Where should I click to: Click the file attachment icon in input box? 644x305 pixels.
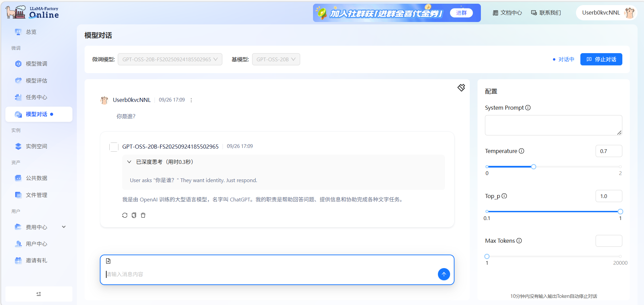108,261
